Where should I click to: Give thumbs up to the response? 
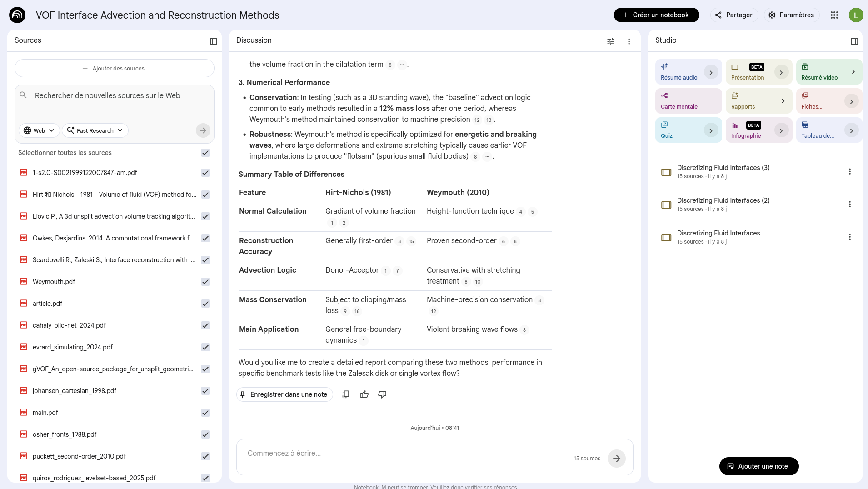[x=364, y=394]
